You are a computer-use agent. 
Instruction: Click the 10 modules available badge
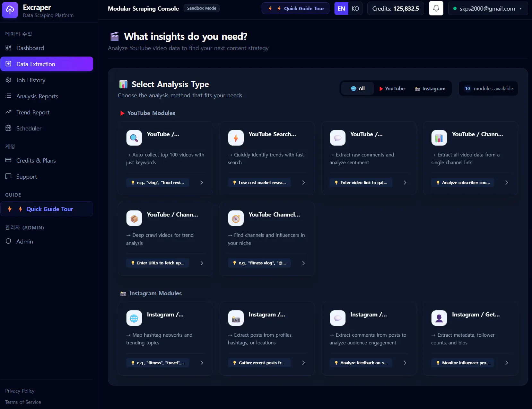coord(488,89)
